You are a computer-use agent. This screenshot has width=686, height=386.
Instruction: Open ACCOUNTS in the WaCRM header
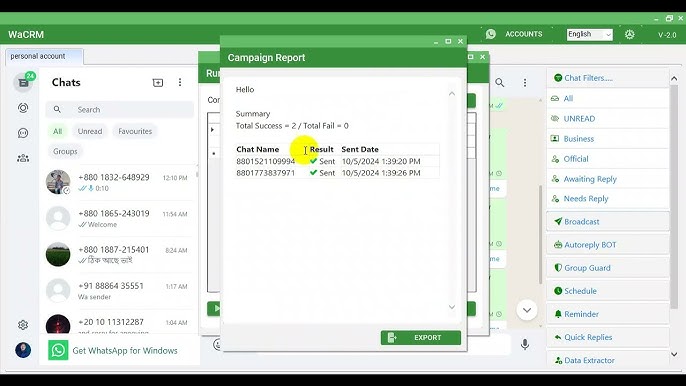pyautogui.click(x=524, y=34)
